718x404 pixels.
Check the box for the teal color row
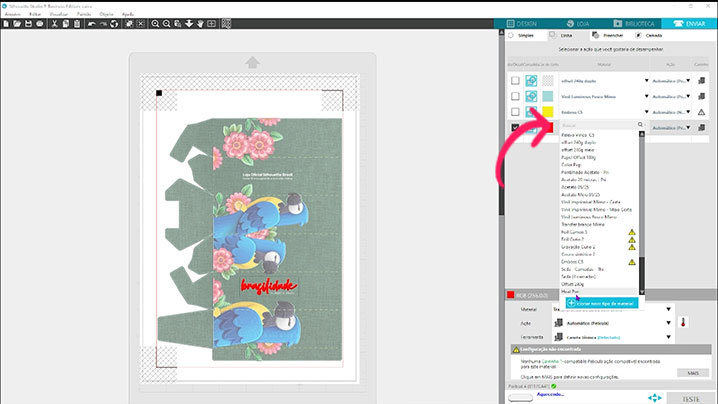[515, 96]
